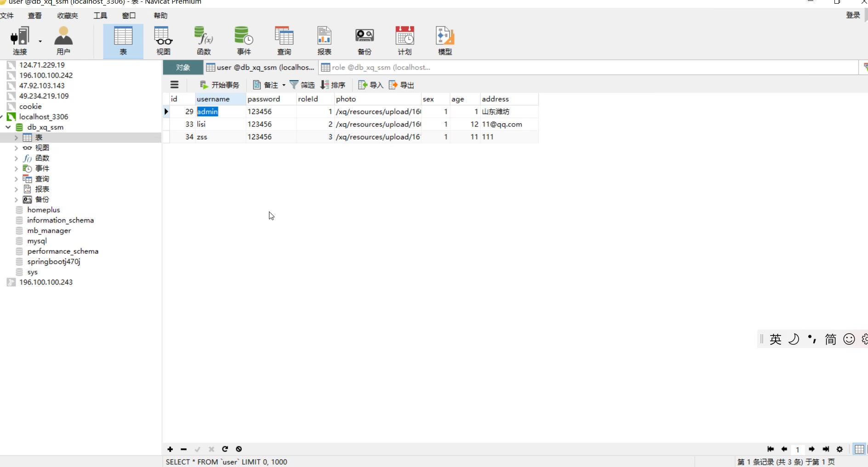Open the paging settings gear
Screen dimensions: 868x467
pos(840,449)
